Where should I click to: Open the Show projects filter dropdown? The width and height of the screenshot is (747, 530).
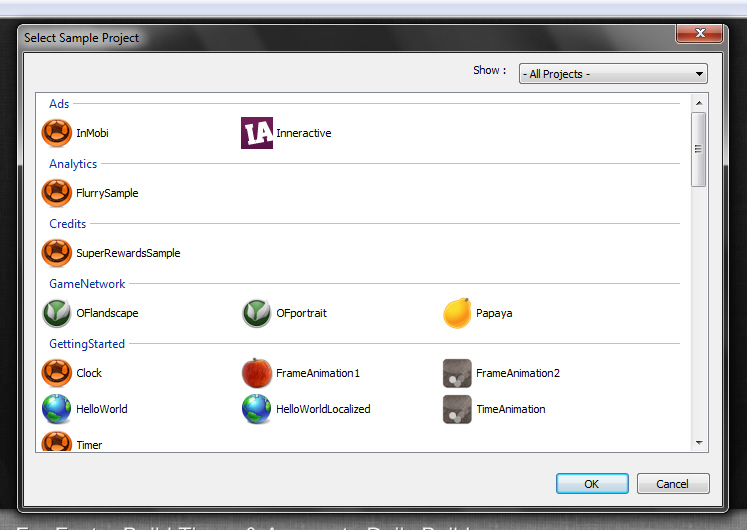(x=613, y=74)
